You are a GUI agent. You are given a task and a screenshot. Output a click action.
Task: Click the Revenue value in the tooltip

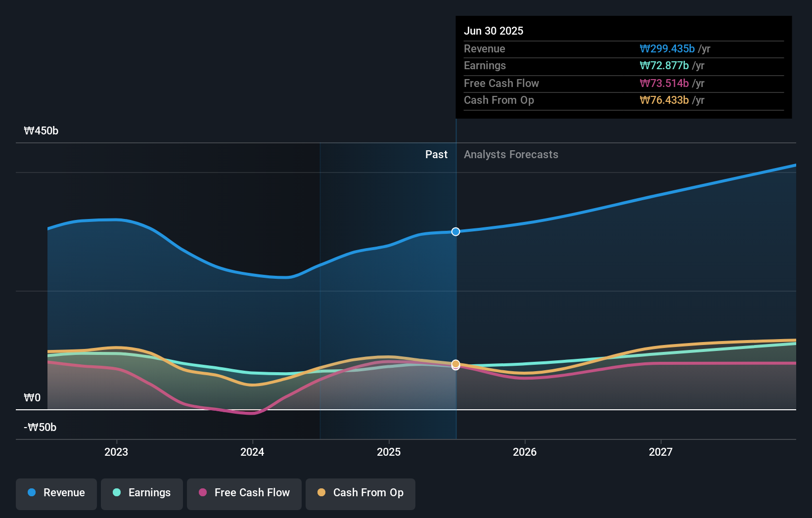click(667, 48)
